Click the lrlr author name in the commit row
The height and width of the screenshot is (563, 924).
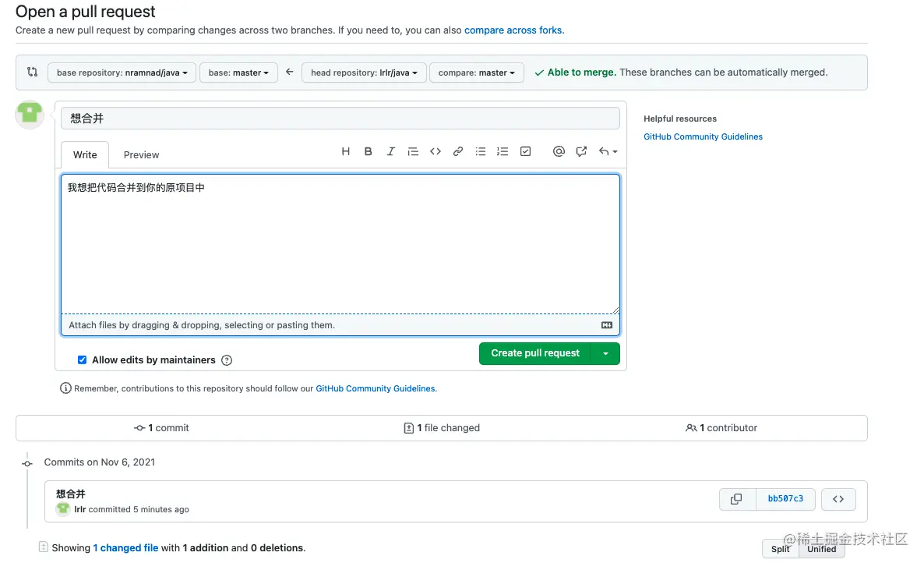80,509
